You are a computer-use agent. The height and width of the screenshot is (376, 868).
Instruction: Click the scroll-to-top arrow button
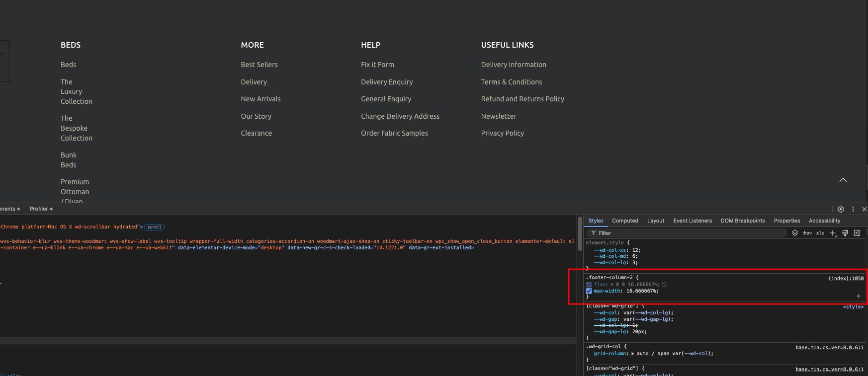[x=843, y=180]
